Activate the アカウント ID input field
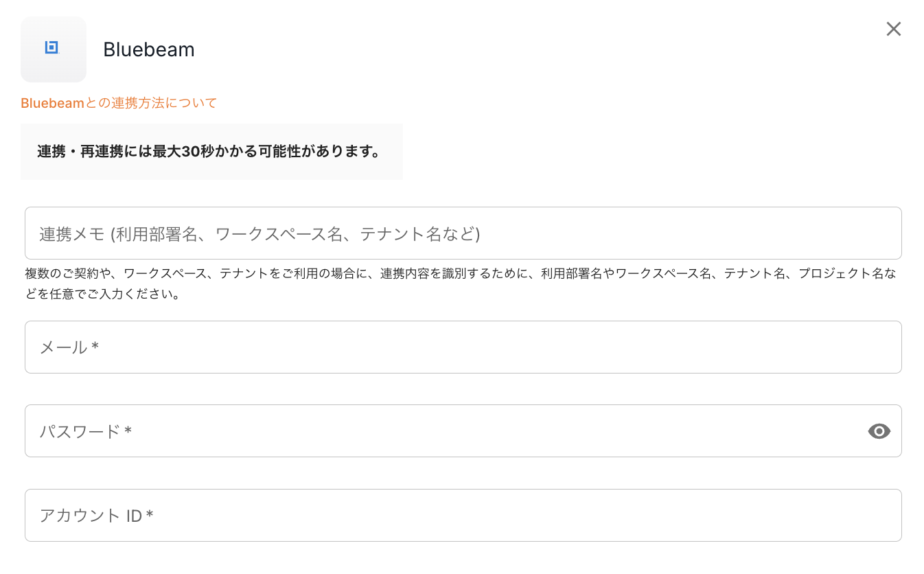Image resolution: width=924 pixels, height=574 pixels. pos(463,516)
